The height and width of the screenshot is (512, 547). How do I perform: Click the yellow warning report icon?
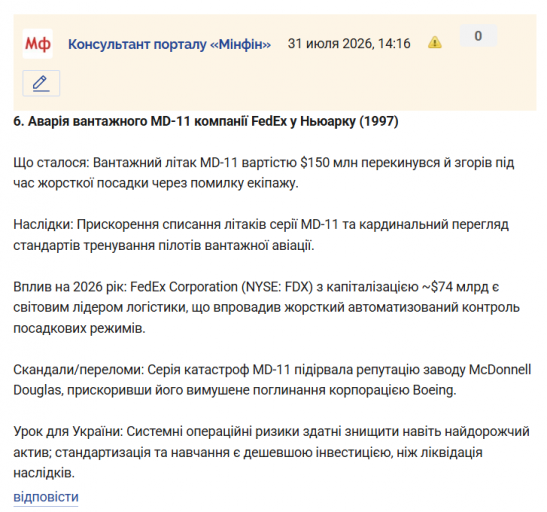click(435, 43)
